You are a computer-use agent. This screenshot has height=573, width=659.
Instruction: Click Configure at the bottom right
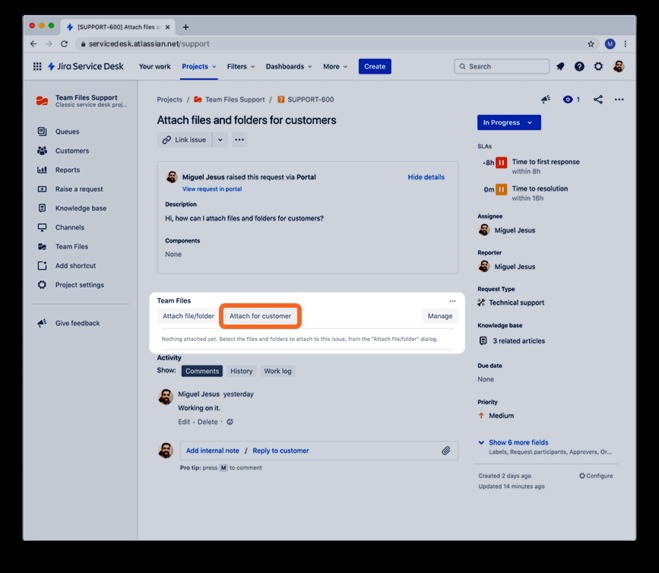[596, 476]
